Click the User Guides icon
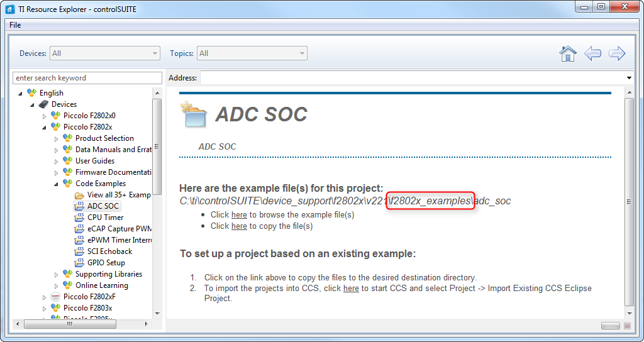The height and width of the screenshot is (342, 644). click(x=67, y=160)
